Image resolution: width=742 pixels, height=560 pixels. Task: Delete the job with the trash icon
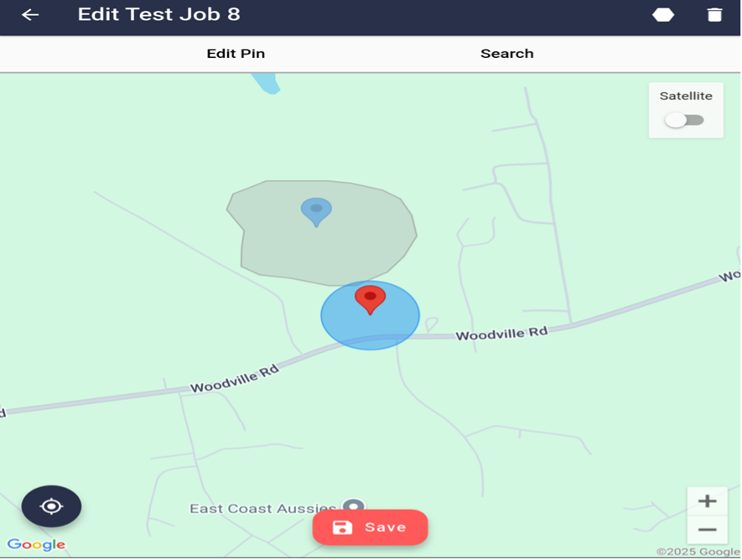(714, 15)
